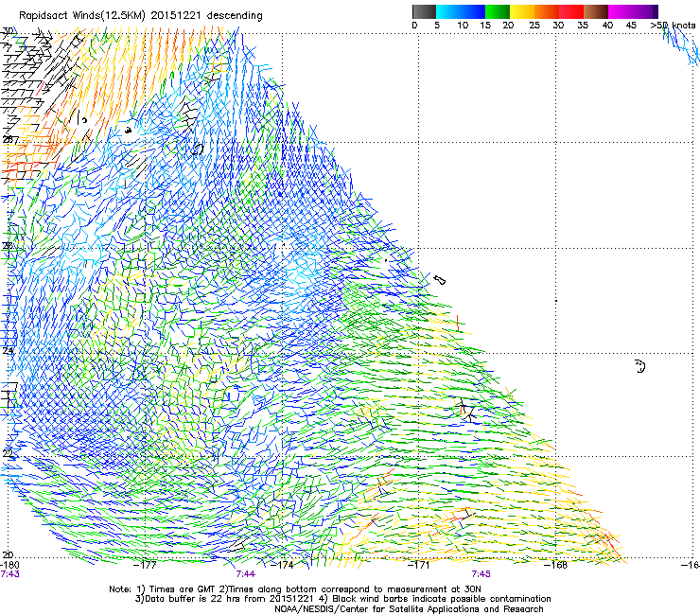Viewport: 700px width, 615px height.
Task: Click the "15" label under the color scale
Action: click(485, 25)
